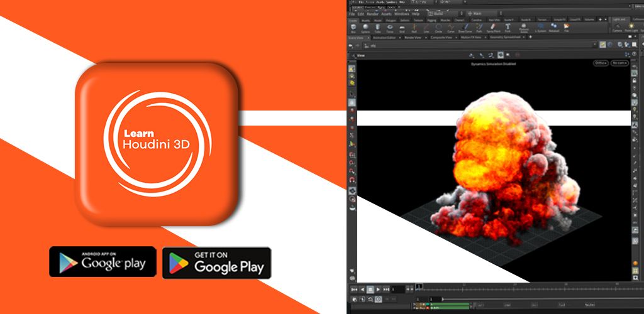Add a new shelf tab with plus icon
Screen dimensions: 644x314
(600, 19)
